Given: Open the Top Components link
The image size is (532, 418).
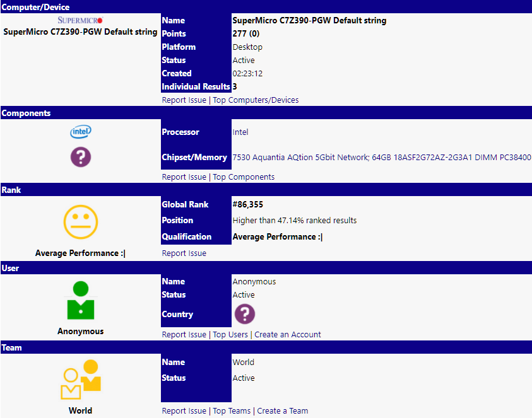Looking at the screenshot, I should coord(244,177).
